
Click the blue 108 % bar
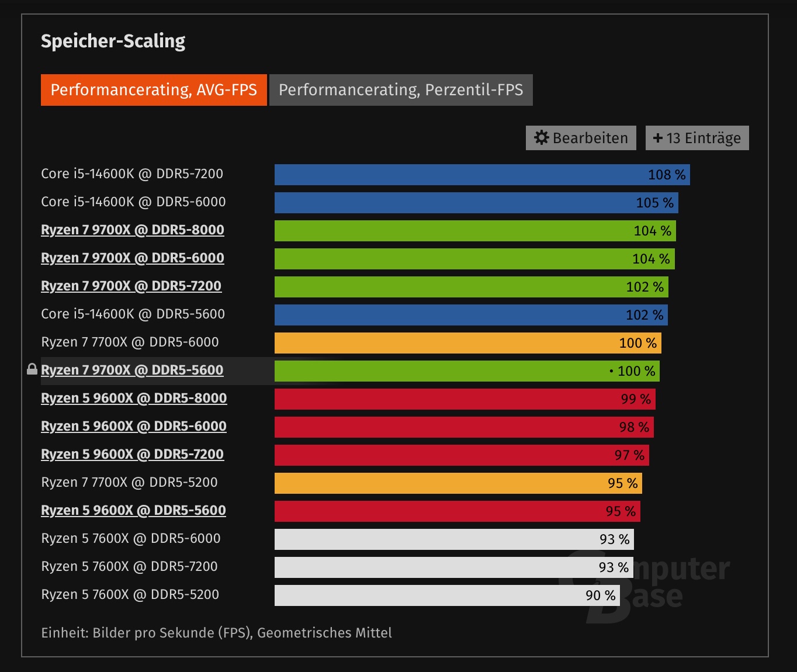[482, 175]
